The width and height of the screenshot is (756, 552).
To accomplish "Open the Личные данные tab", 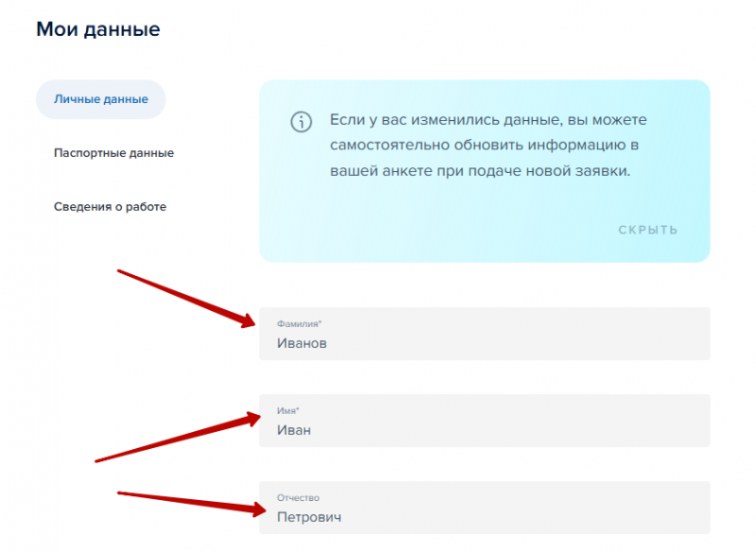I will (x=101, y=99).
